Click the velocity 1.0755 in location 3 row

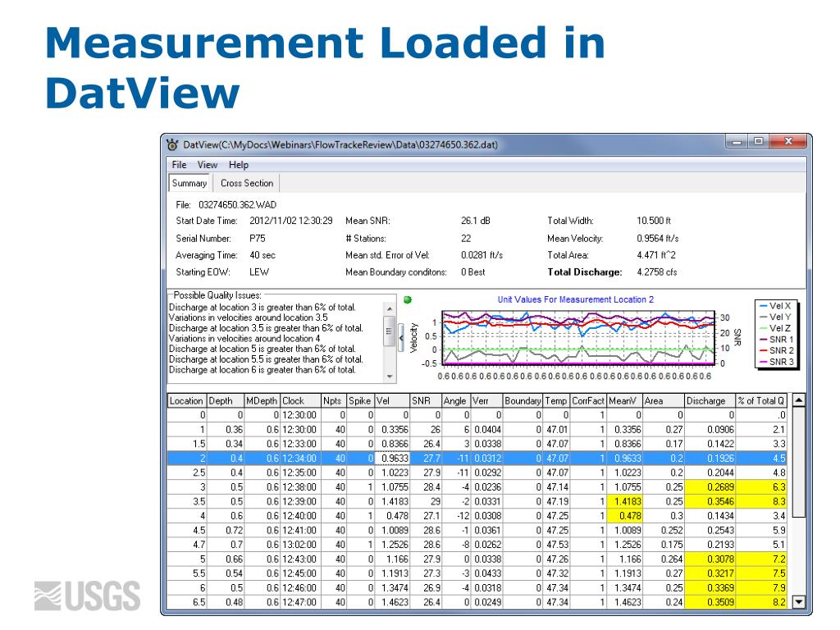pos(392,487)
